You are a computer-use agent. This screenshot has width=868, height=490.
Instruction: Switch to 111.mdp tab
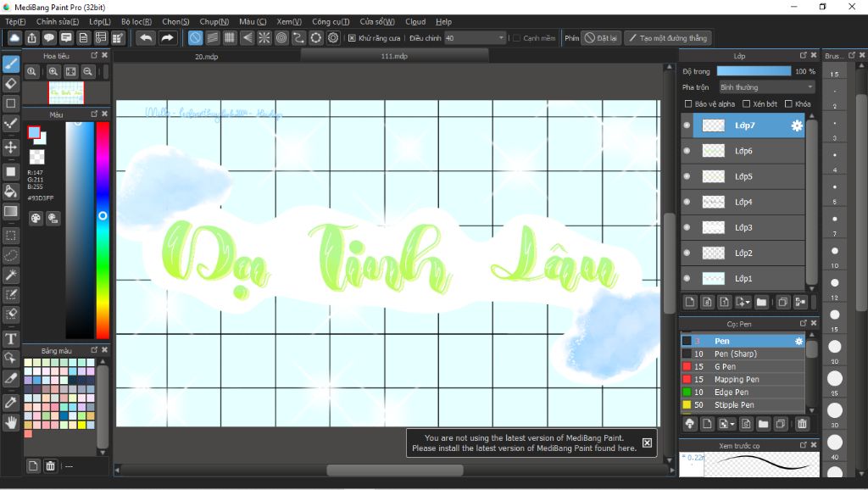tap(394, 56)
